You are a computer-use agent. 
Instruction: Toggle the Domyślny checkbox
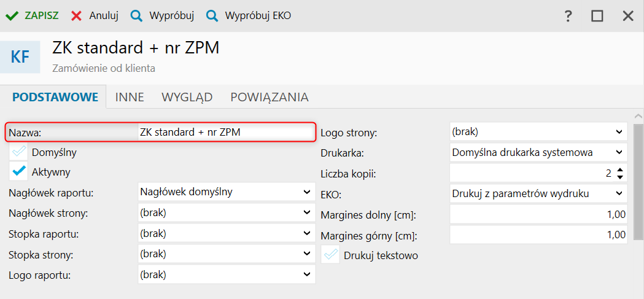coord(20,152)
